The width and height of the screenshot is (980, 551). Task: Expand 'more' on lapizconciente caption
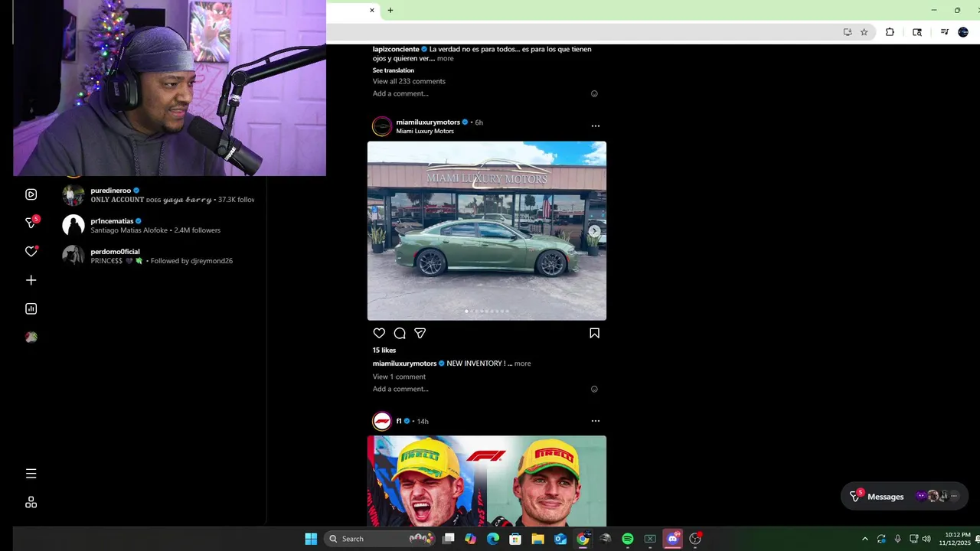[x=445, y=58]
